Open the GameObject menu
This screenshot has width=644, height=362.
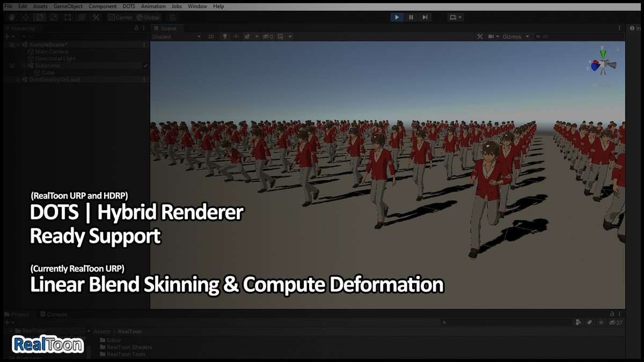[68, 6]
